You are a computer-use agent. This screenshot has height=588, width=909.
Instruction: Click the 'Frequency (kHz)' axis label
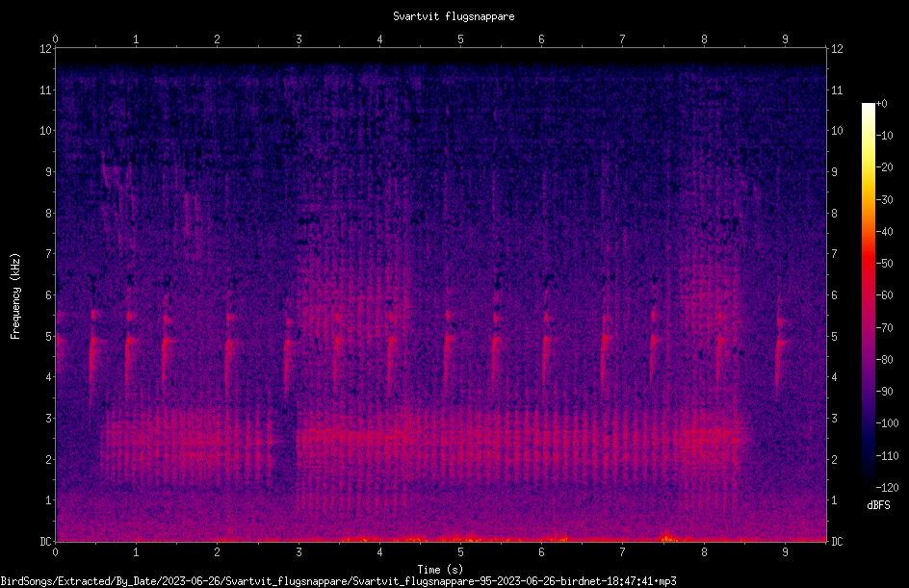pyautogui.click(x=15, y=296)
